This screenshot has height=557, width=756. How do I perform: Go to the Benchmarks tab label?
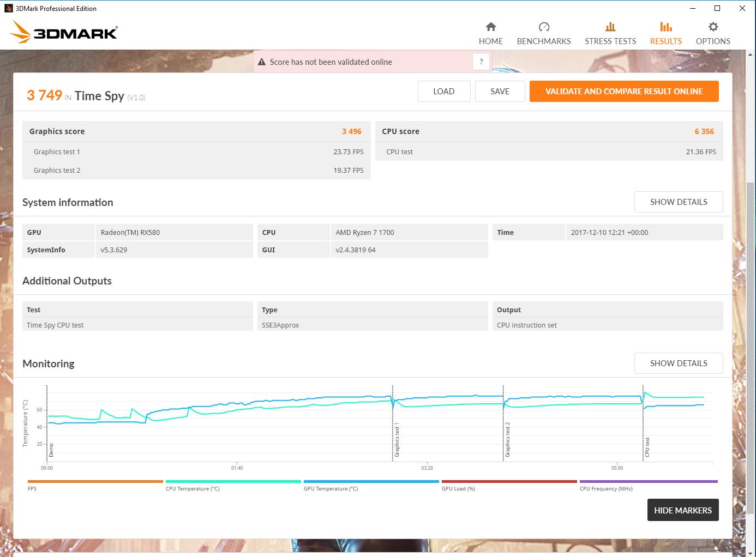(543, 41)
